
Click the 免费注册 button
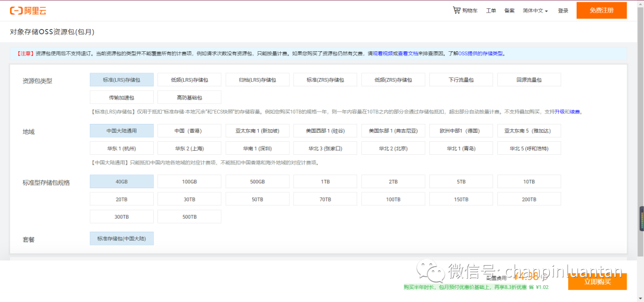click(602, 10)
